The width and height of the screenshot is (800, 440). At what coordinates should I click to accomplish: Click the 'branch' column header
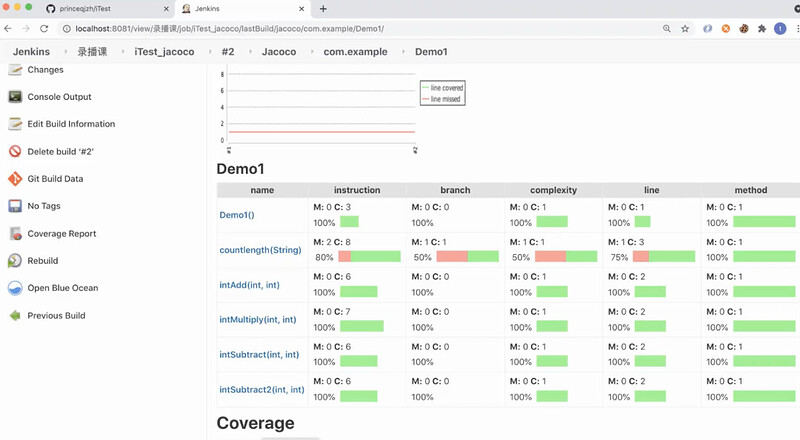[455, 190]
